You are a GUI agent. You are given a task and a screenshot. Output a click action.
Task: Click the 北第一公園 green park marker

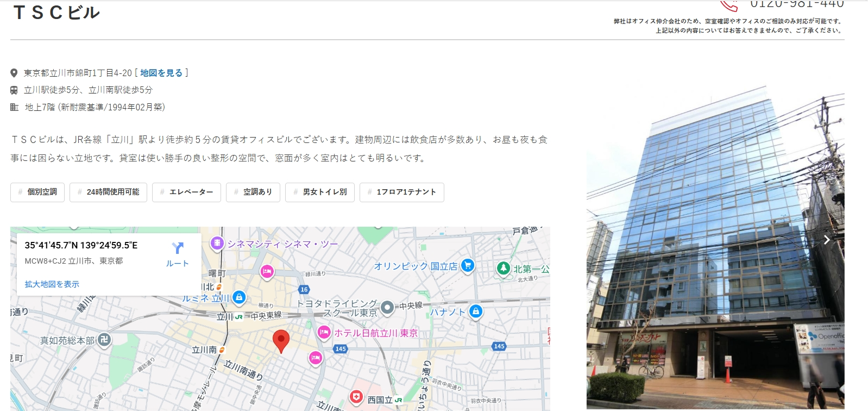point(504,268)
